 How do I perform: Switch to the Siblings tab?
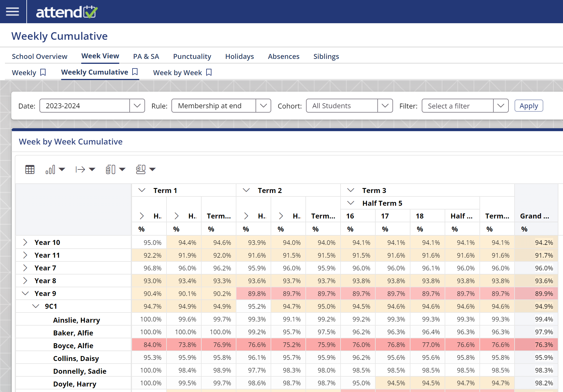[x=325, y=56]
